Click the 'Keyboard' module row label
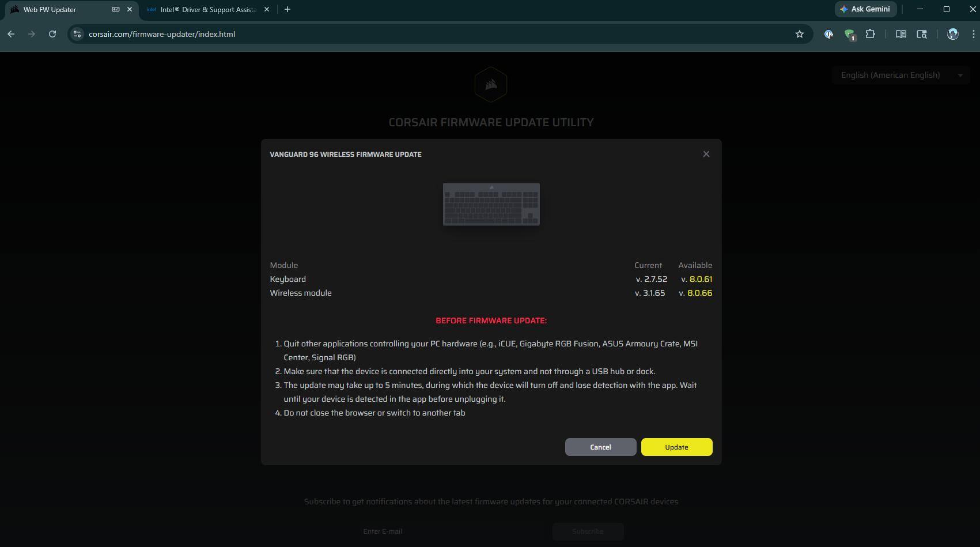 pyautogui.click(x=288, y=279)
